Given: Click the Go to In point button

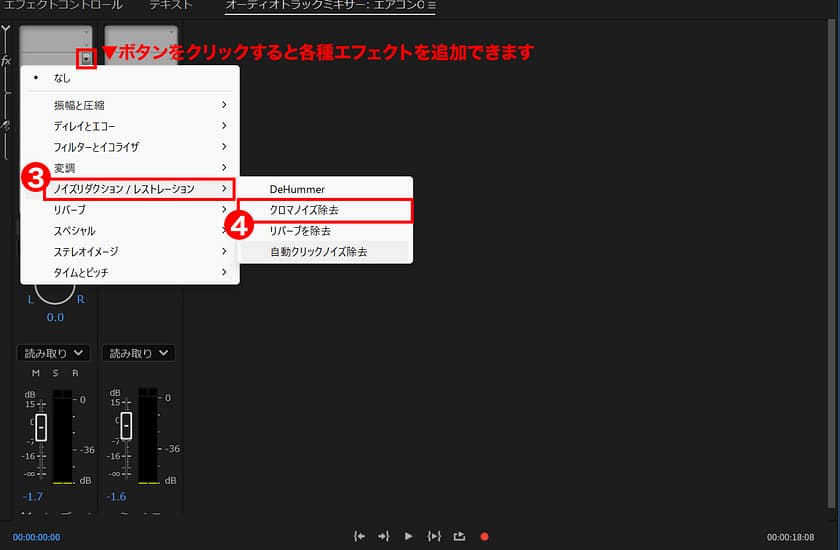Looking at the screenshot, I should pos(360,537).
